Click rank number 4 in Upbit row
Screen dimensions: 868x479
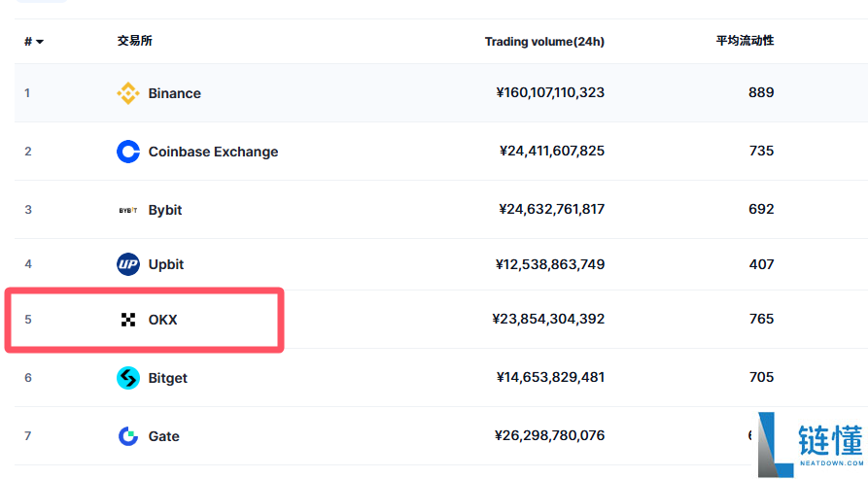pyautogui.click(x=27, y=264)
